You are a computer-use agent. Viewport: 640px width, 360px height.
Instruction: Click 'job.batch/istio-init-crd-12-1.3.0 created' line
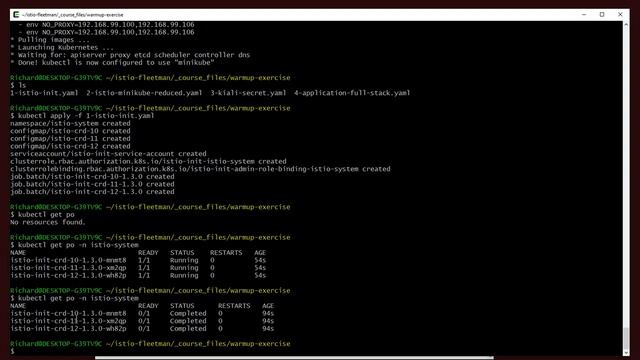(x=92, y=192)
